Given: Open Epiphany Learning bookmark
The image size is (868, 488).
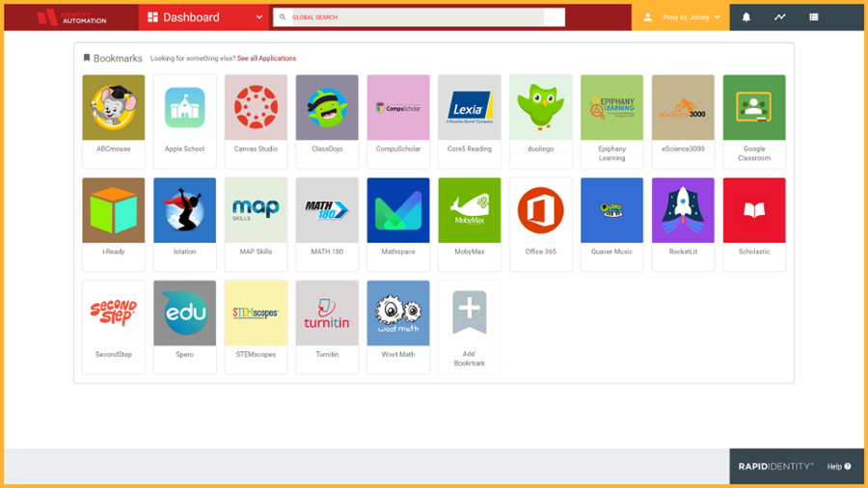Looking at the screenshot, I should 611,122.
